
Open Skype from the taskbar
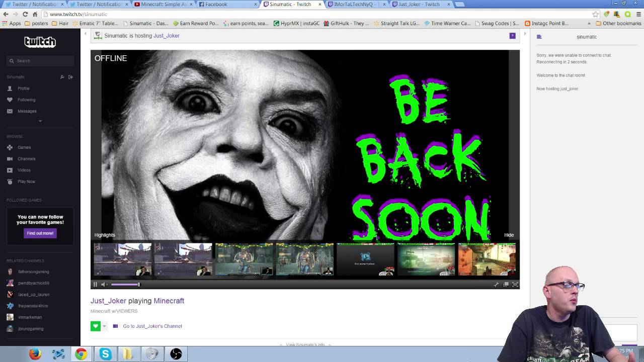pos(105,354)
